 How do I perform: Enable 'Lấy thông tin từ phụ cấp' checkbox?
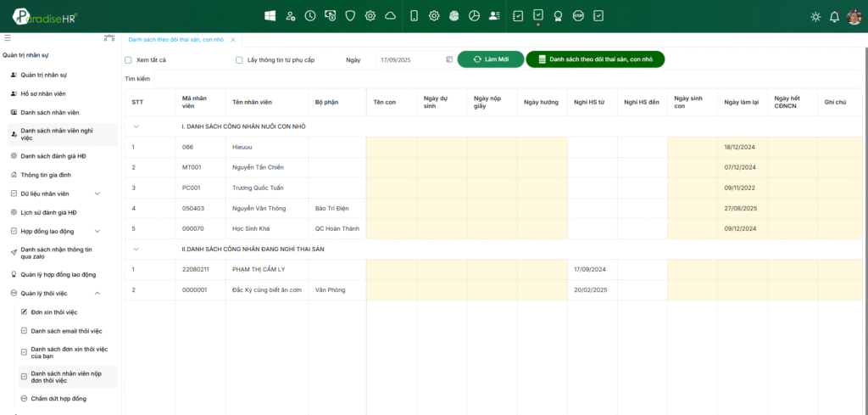click(x=239, y=60)
